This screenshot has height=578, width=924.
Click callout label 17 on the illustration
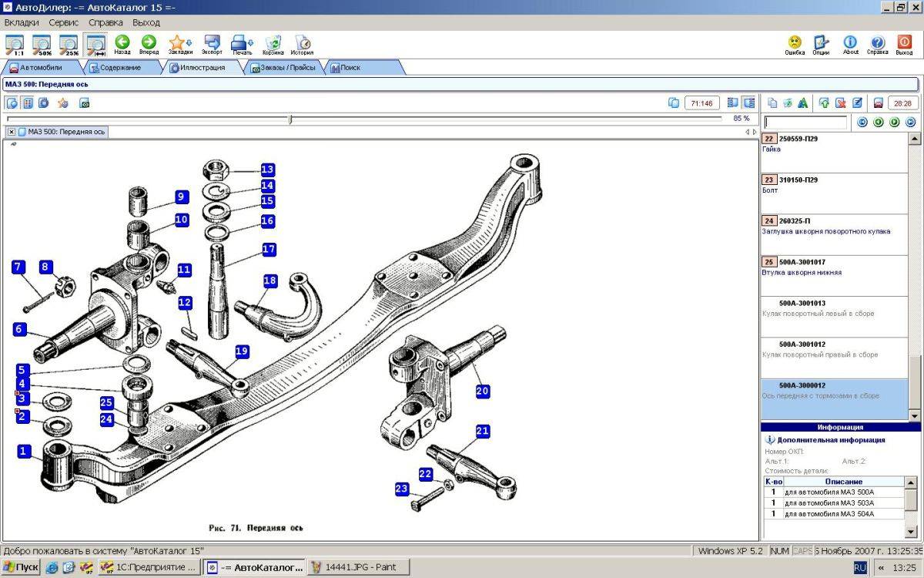[269, 250]
